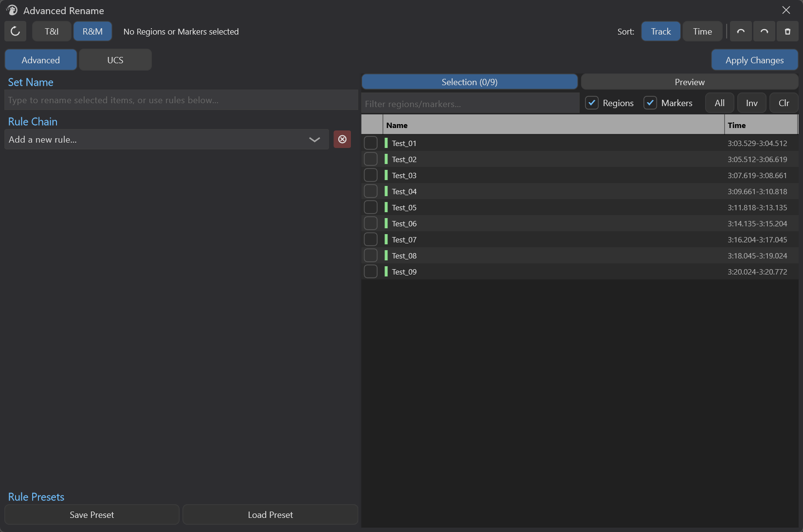Check the box for Test_06
The width and height of the screenshot is (803, 532).
tap(371, 223)
